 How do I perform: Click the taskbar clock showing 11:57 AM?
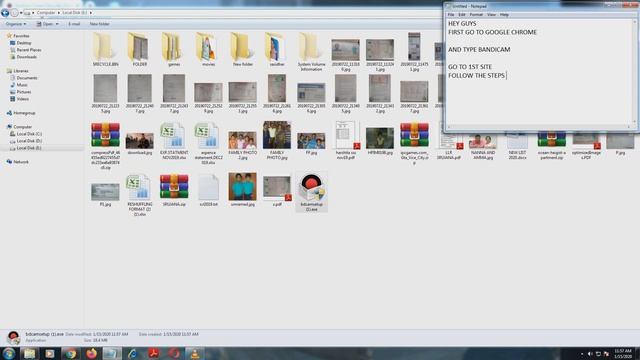tap(622, 353)
